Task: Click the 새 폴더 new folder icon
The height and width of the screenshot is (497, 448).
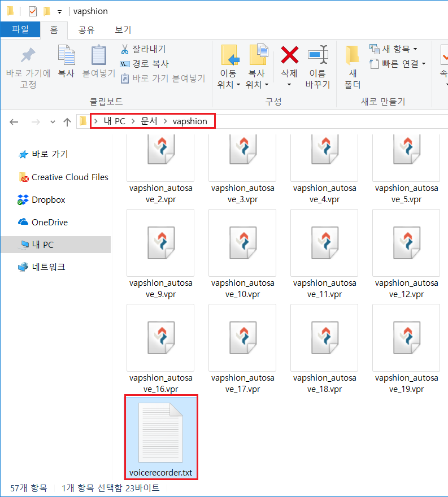Action: pos(353,55)
